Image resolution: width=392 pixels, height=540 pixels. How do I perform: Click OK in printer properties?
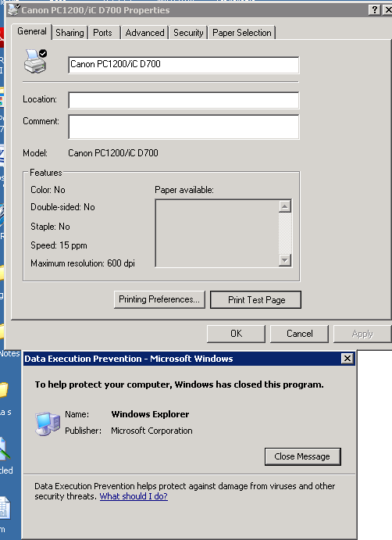pyautogui.click(x=236, y=334)
